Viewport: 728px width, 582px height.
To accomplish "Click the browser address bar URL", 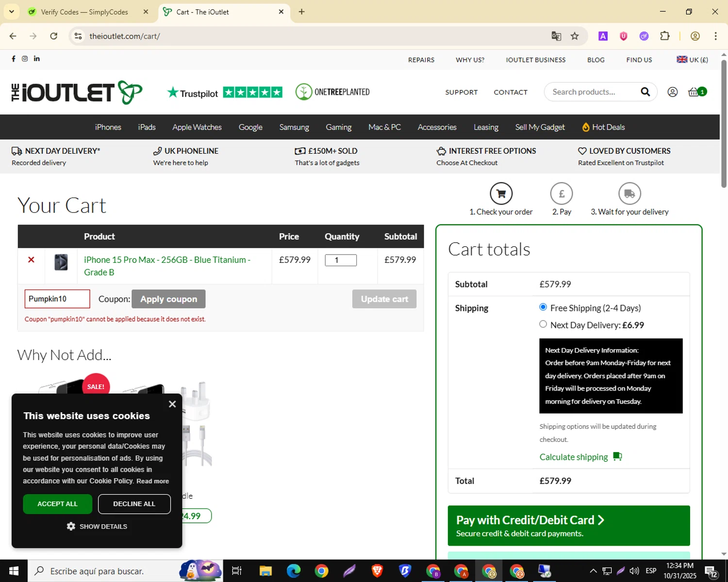I will tap(125, 36).
